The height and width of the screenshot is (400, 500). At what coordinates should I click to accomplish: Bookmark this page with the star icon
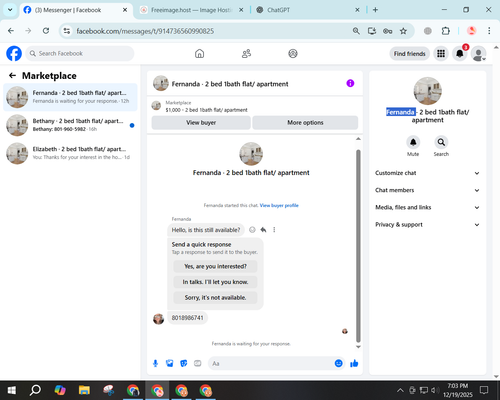(x=403, y=31)
